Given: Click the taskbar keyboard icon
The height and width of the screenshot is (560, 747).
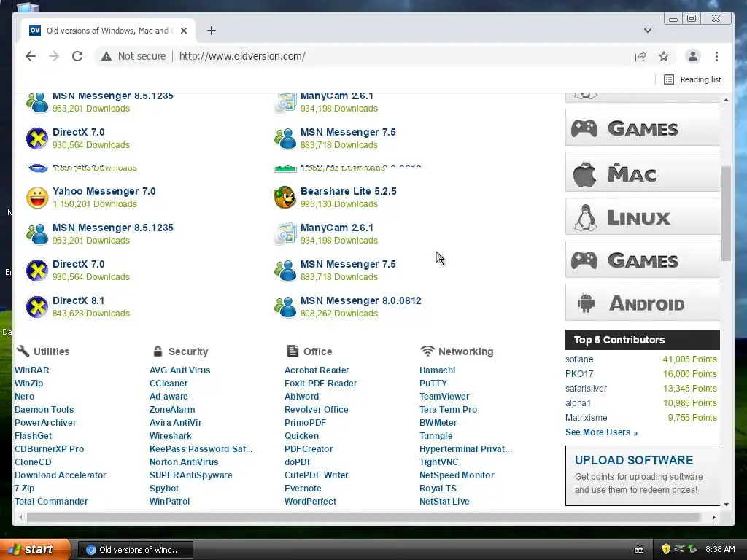Looking at the screenshot, I should (639, 550).
